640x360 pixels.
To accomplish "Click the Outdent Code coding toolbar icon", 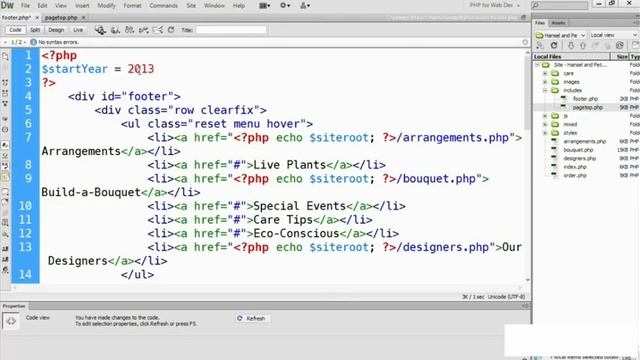I will tap(5, 259).
